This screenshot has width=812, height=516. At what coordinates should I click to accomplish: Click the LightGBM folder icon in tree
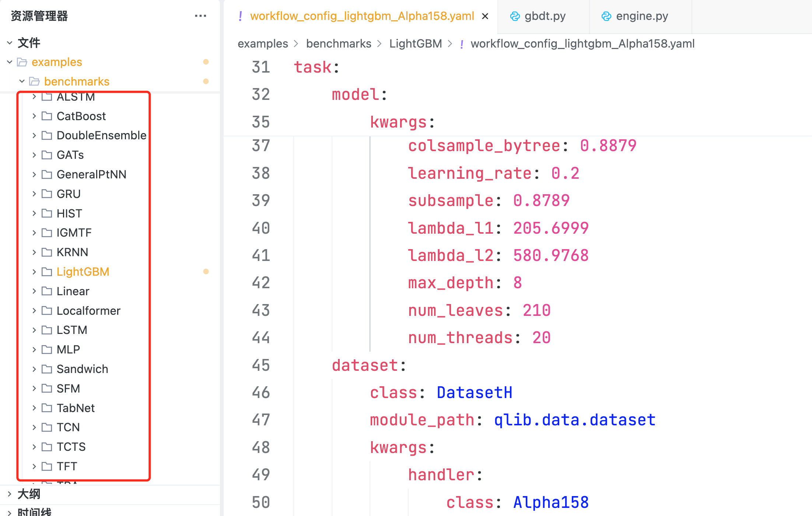click(x=47, y=272)
